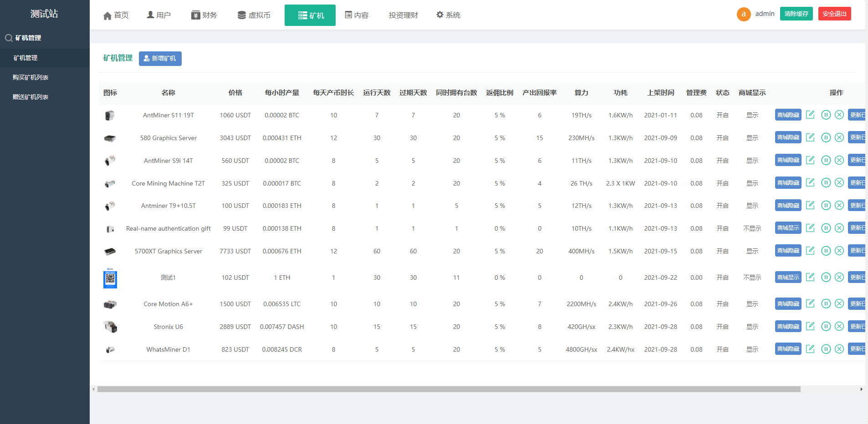868x424 pixels.
Task: Click the sidebar search magnifier icon
Action: click(x=8, y=38)
